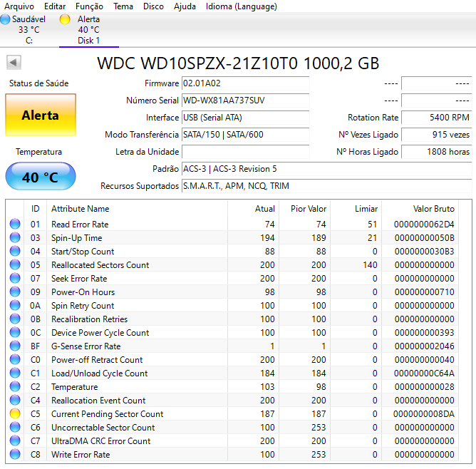The width and height of the screenshot is (476, 469).
Task: Open the Arquivo menu
Action: click(x=19, y=6)
